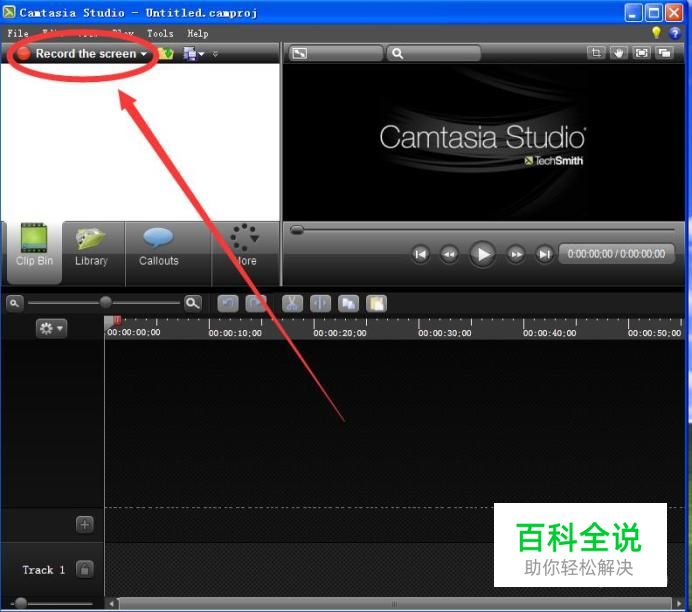
Task: Click the 00:00:30;00 mark on timeline ruler
Action: tap(444, 333)
